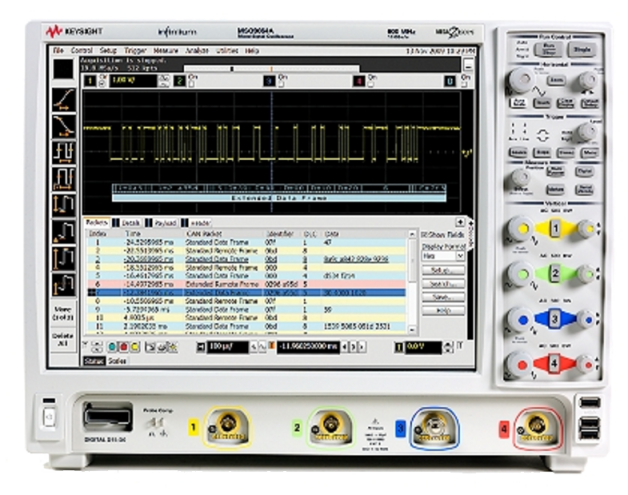Click trigger level stepper beside 0.0 V
Screen dimensions: 628x495
(448, 347)
